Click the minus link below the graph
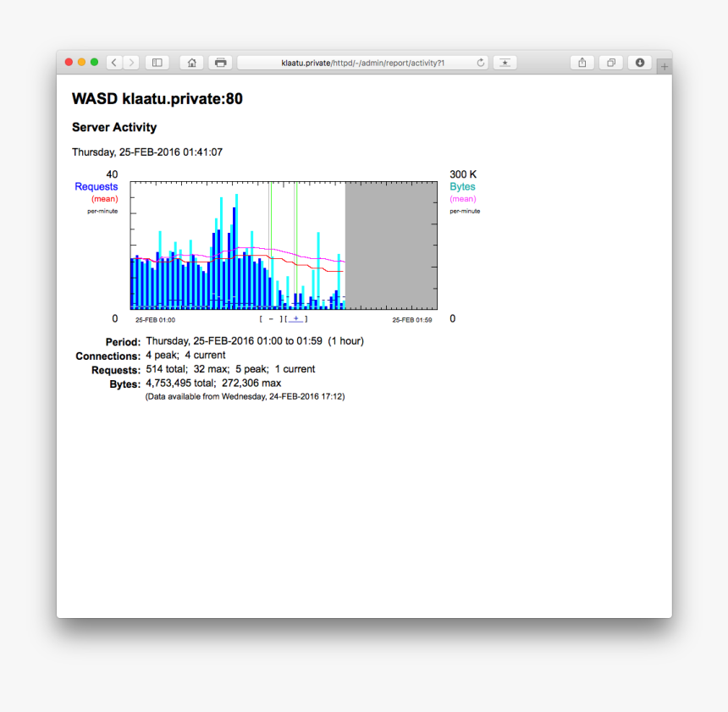 pos(270,319)
